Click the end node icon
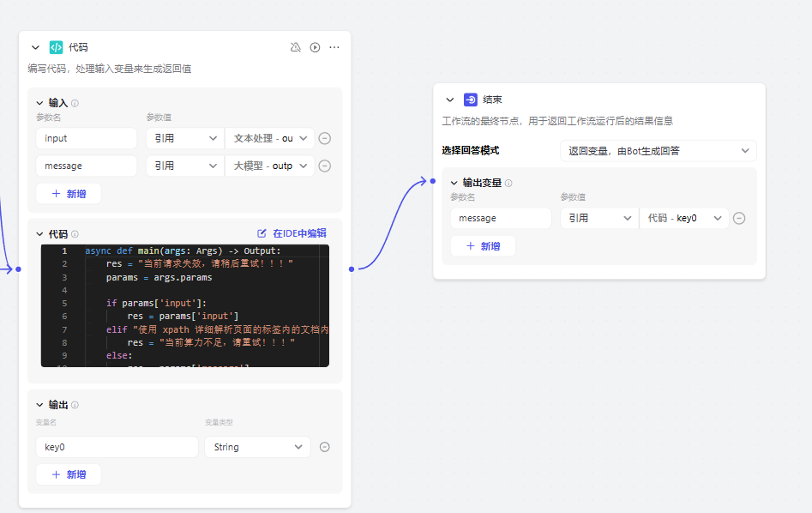812x513 pixels. click(470, 100)
